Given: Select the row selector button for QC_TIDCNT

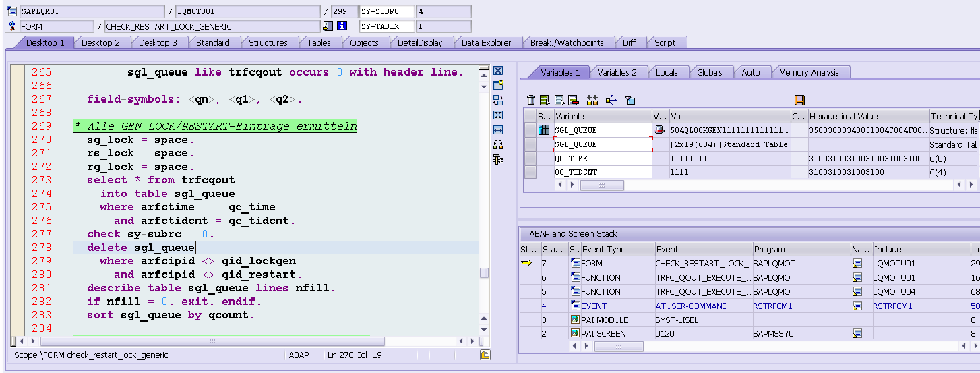Looking at the screenshot, I should tap(530, 172).
